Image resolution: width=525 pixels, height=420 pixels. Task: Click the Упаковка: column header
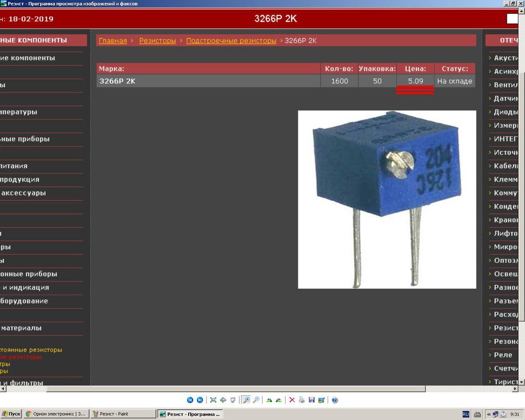click(377, 69)
